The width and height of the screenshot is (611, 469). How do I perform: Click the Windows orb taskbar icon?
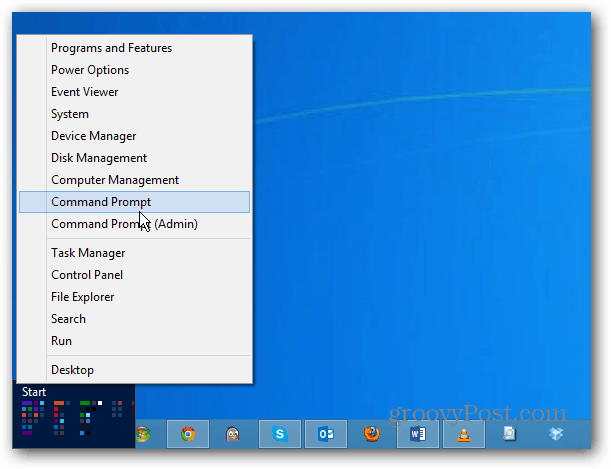click(x=143, y=434)
